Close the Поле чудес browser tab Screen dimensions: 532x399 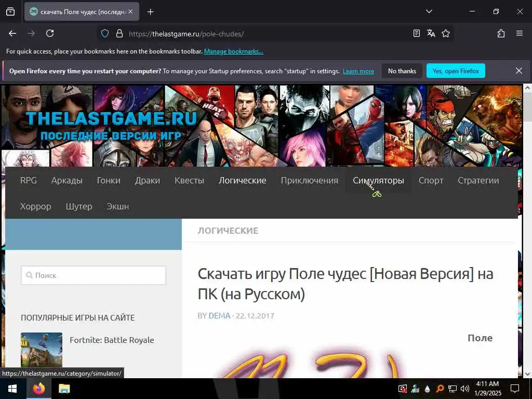(130, 11)
